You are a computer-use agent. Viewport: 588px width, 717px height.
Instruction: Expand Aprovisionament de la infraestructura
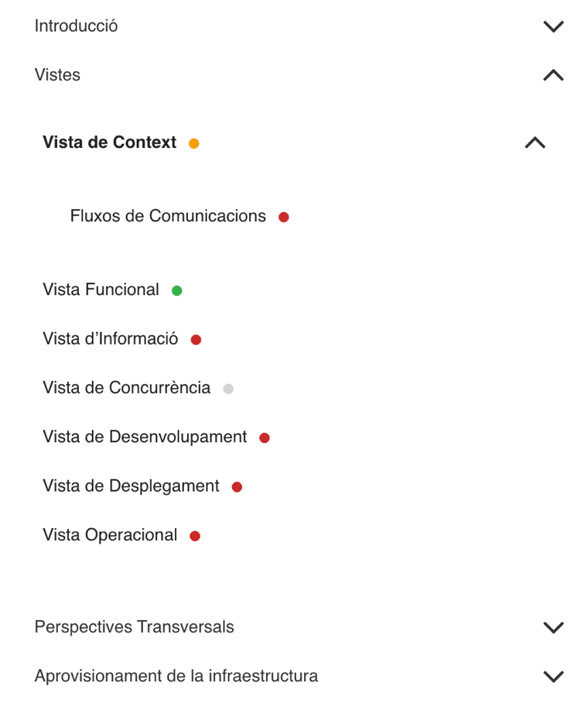[x=553, y=676]
